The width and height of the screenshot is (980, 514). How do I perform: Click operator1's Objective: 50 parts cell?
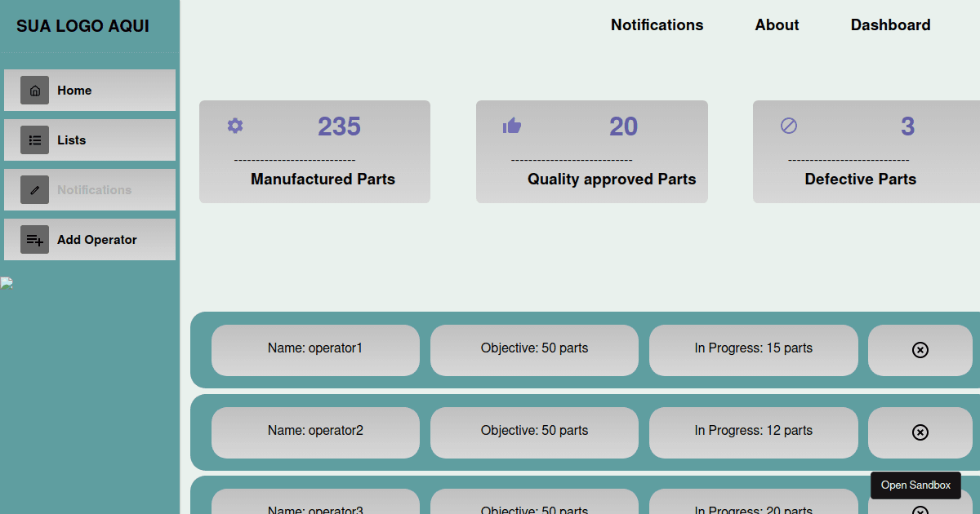coord(534,348)
